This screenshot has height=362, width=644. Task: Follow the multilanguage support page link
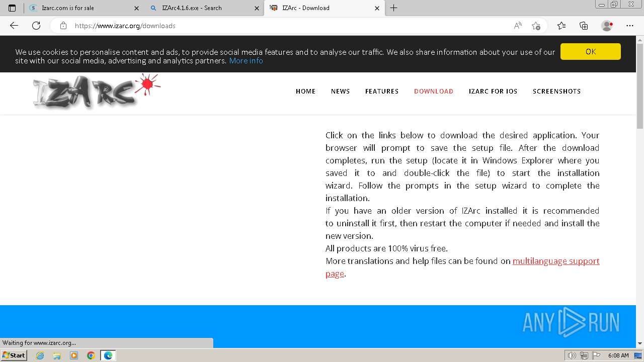pos(556,261)
